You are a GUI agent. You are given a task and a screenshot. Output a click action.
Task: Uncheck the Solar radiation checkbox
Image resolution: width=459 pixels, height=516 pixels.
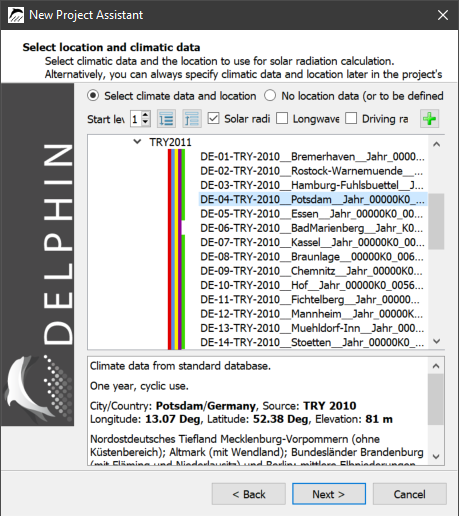(x=213, y=118)
